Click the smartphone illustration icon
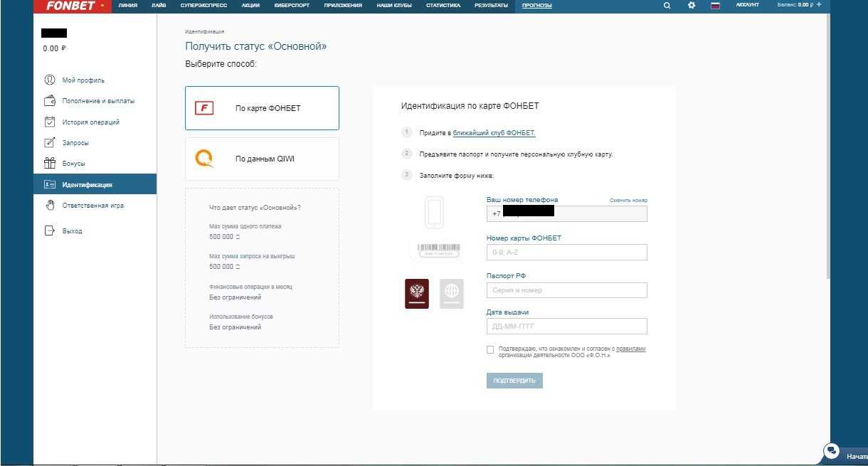The width and height of the screenshot is (868, 466). (434, 212)
